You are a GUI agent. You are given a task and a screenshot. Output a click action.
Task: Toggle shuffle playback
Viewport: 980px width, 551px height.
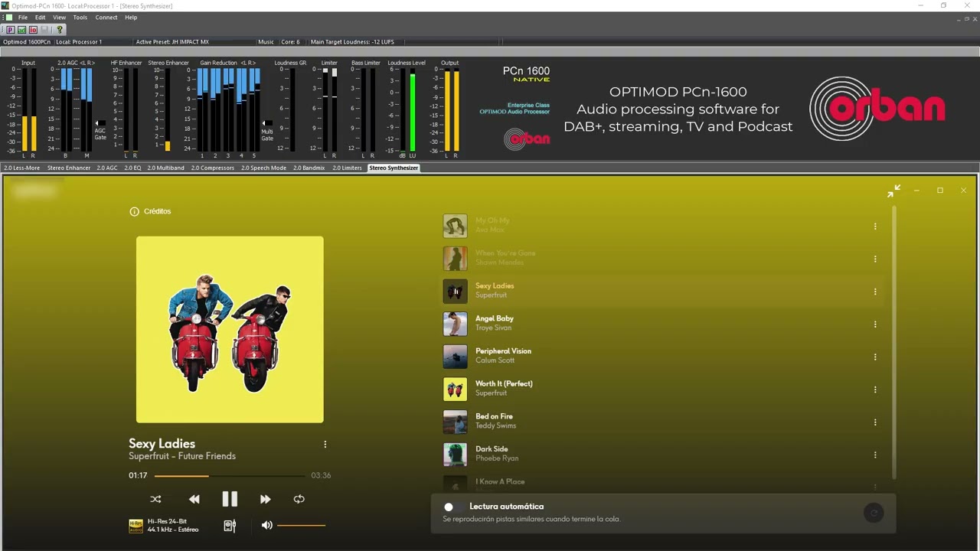155,499
